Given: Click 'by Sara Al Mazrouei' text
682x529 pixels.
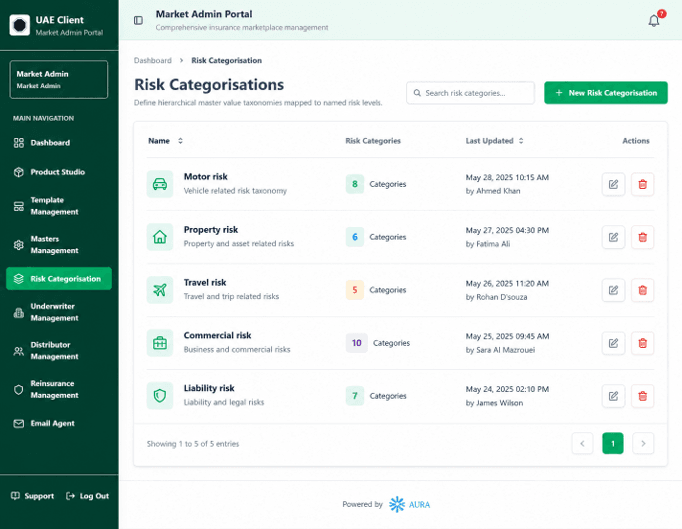Looking at the screenshot, I should [500, 350].
